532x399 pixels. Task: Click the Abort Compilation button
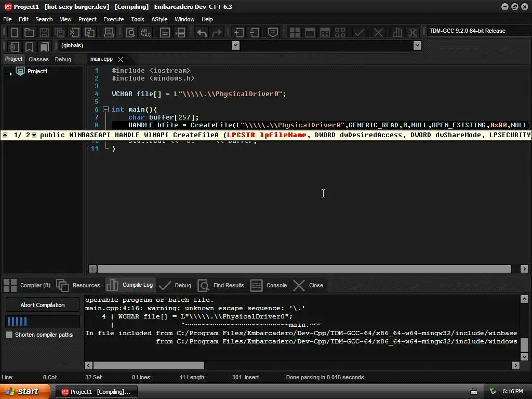coord(43,305)
